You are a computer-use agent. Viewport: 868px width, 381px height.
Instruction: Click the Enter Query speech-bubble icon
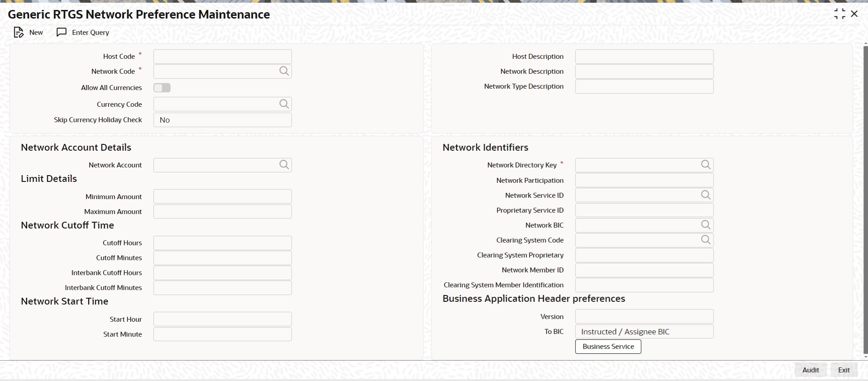[62, 32]
